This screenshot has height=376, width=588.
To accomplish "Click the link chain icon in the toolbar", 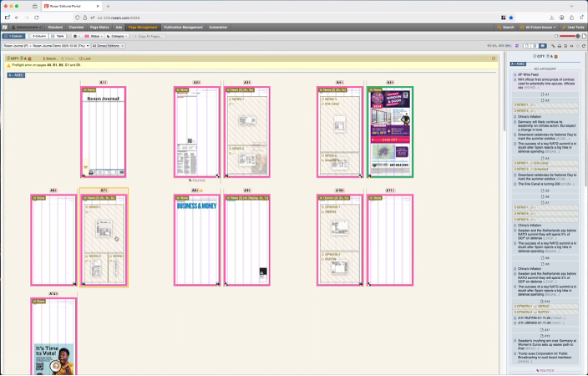I will click(x=553, y=46).
